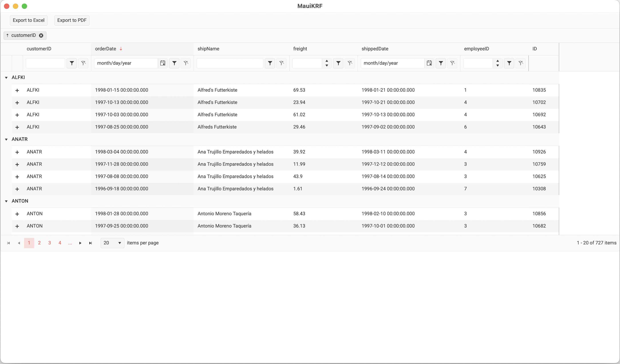Collapse the ANATR group
Image resolution: width=620 pixels, height=364 pixels.
tap(6, 139)
